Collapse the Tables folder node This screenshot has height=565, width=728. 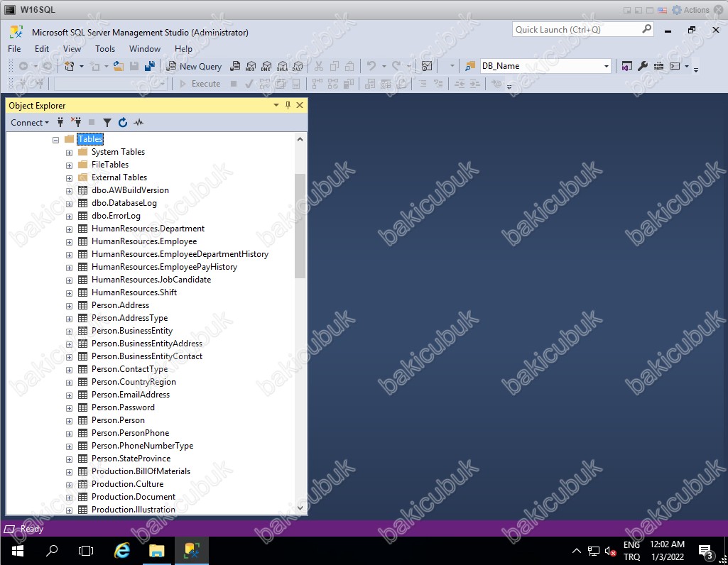(x=55, y=140)
